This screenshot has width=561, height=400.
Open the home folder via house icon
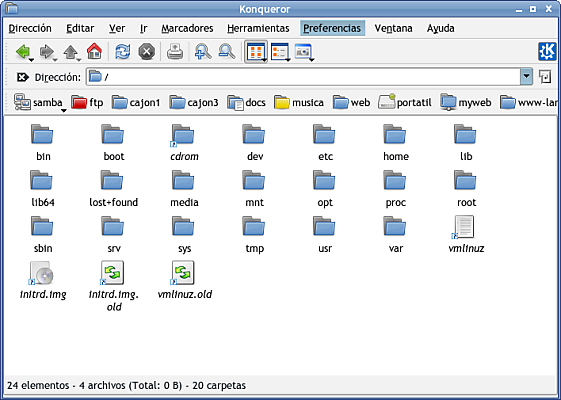(x=94, y=51)
